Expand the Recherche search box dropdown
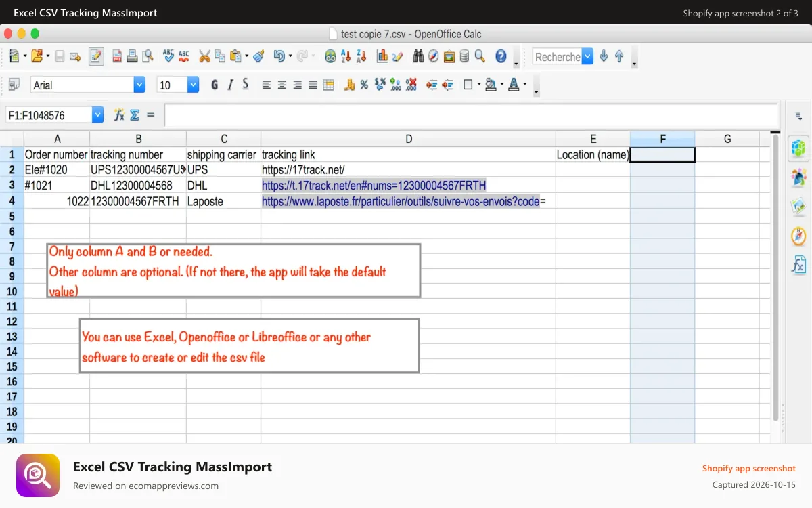This screenshot has width=812, height=508. 587,57
